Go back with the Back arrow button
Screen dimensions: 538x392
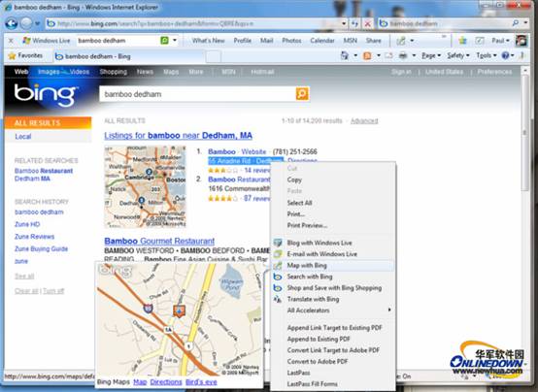click(x=11, y=23)
